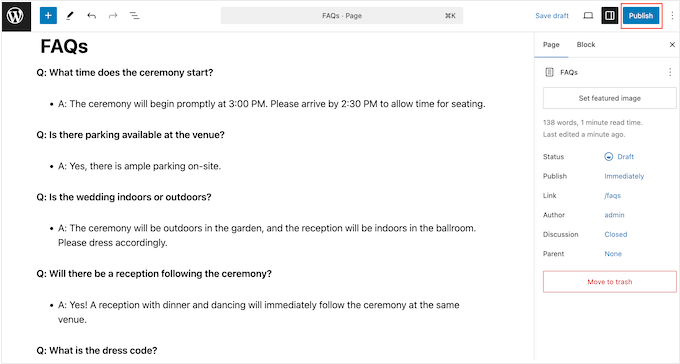Click the WordPress logo icon
Screen dimensions: 680x364
click(x=16, y=16)
